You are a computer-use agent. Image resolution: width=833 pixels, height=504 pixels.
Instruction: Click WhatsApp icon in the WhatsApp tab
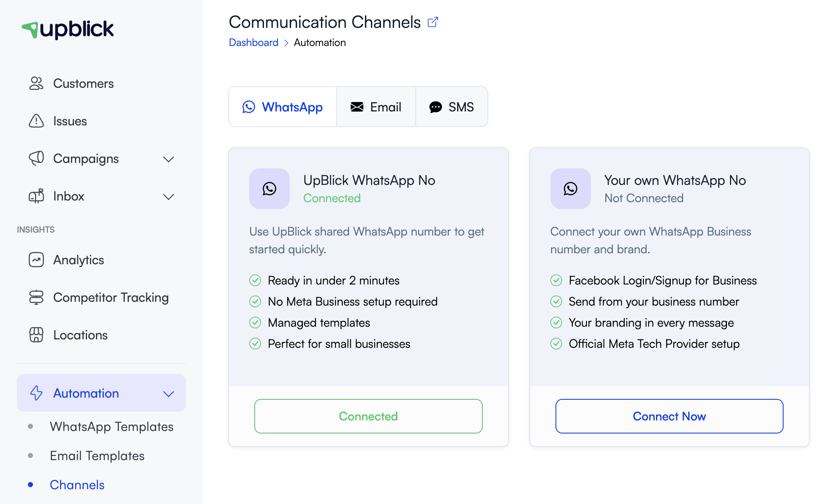pos(249,107)
